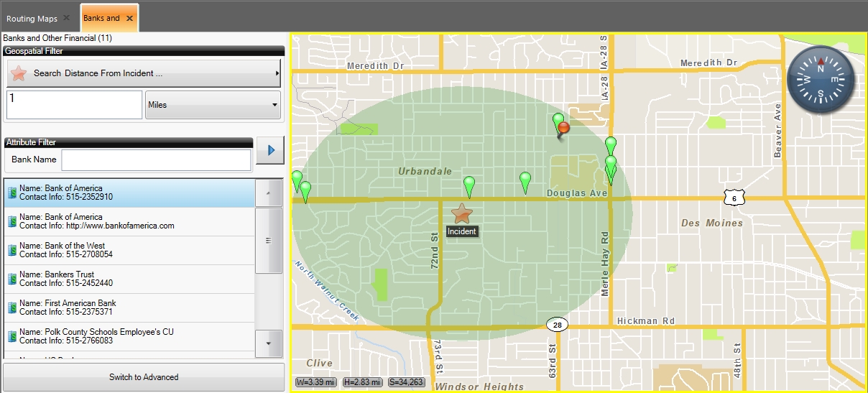This screenshot has width=868, height=393.
Task: Click the Attribute Filter header
Action: (x=128, y=142)
